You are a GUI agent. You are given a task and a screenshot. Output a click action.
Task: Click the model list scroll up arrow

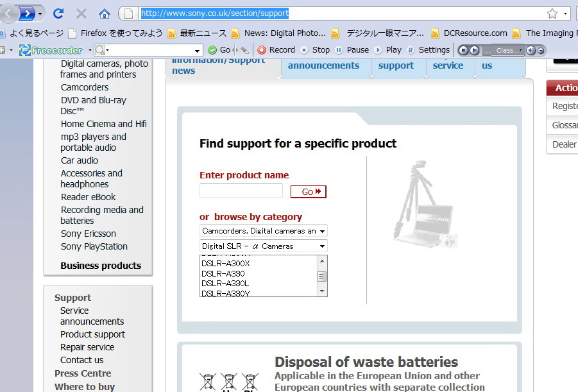(x=322, y=261)
